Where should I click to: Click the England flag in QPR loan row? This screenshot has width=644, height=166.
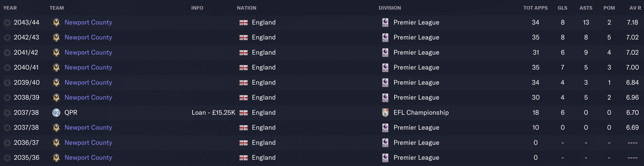pos(243,113)
